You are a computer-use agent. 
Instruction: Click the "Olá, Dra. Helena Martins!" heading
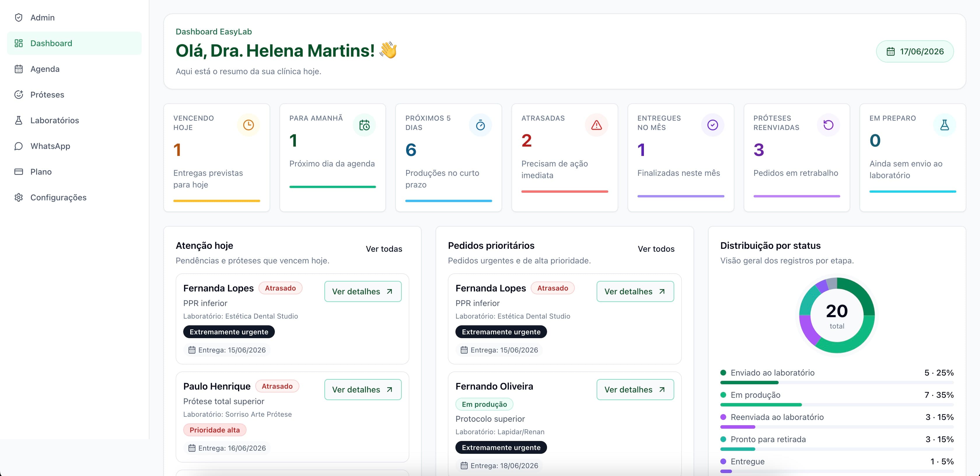(x=275, y=51)
